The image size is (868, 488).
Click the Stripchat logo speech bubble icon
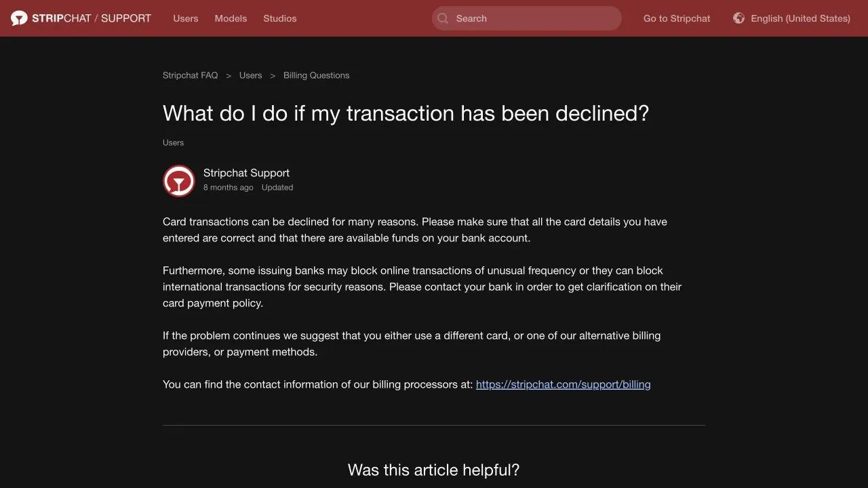point(19,18)
